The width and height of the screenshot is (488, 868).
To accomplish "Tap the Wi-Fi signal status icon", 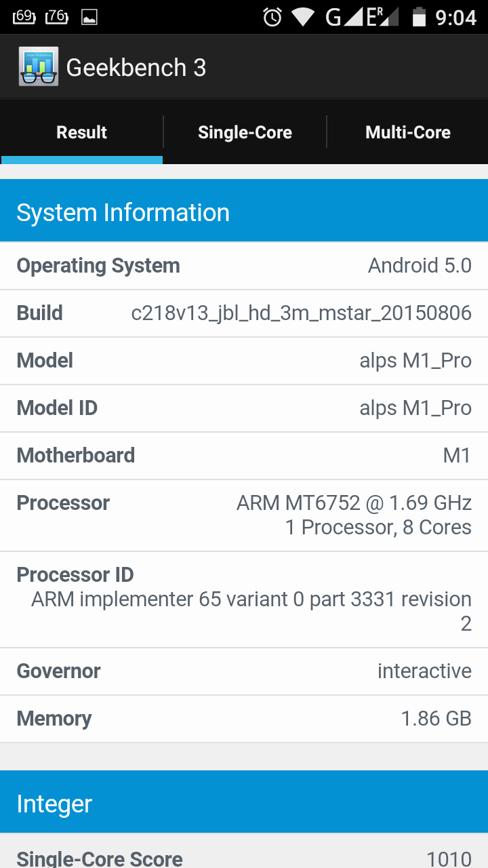I will [x=303, y=17].
